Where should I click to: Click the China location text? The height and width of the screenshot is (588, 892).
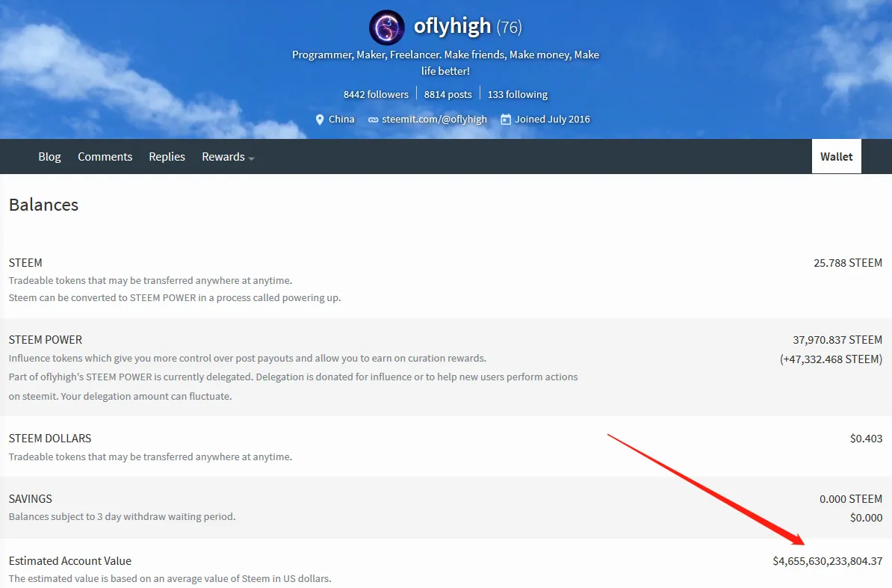[x=341, y=120]
